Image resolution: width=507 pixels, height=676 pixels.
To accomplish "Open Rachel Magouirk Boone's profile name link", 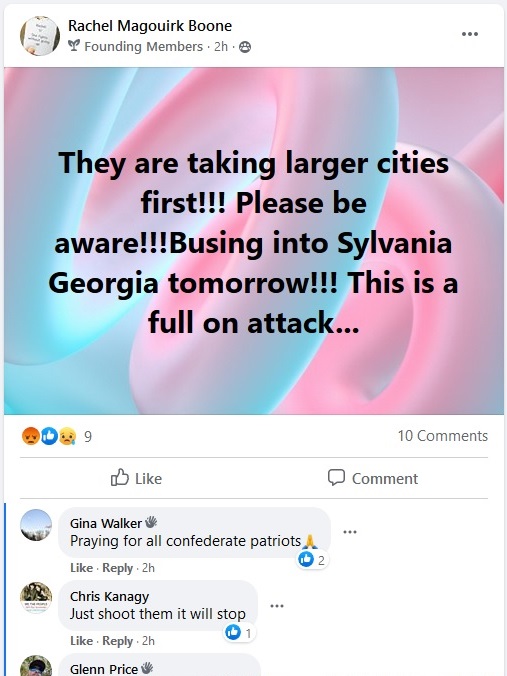I will point(150,26).
